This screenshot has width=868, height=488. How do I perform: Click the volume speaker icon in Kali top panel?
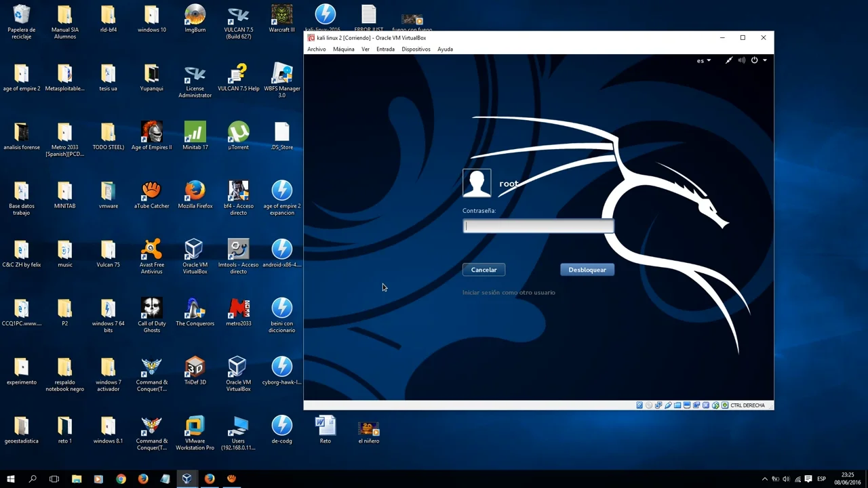pyautogui.click(x=742, y=60)
